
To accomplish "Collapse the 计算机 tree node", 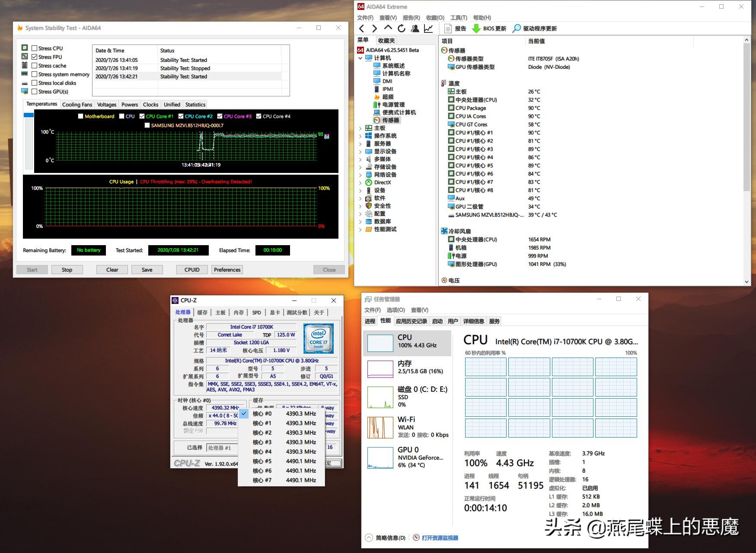I will tap(360, 58).
